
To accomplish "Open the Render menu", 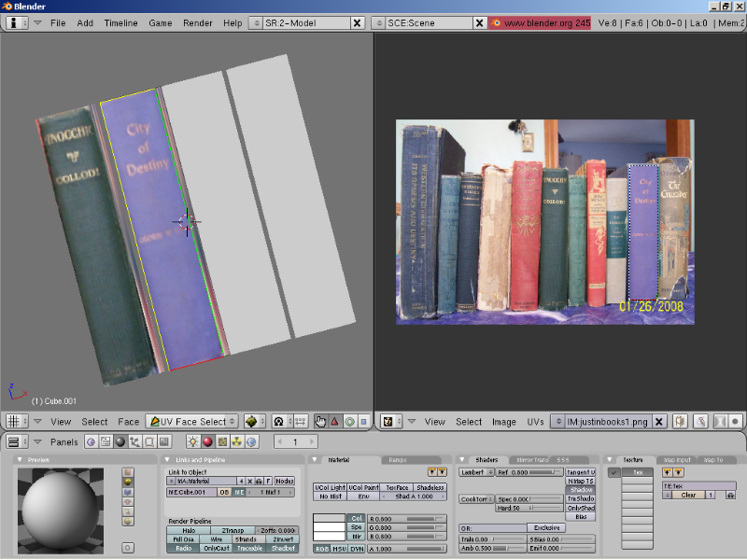I will click(x=198, y=22).
